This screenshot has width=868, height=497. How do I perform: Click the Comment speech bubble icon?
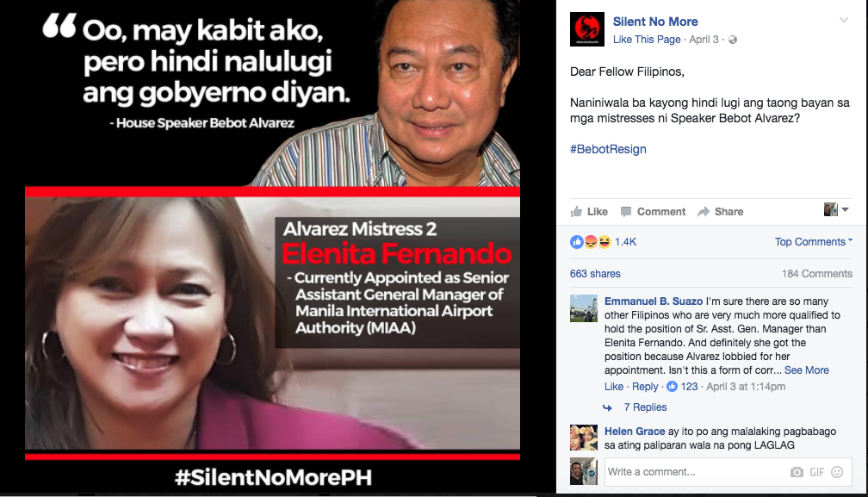point(626,211)
